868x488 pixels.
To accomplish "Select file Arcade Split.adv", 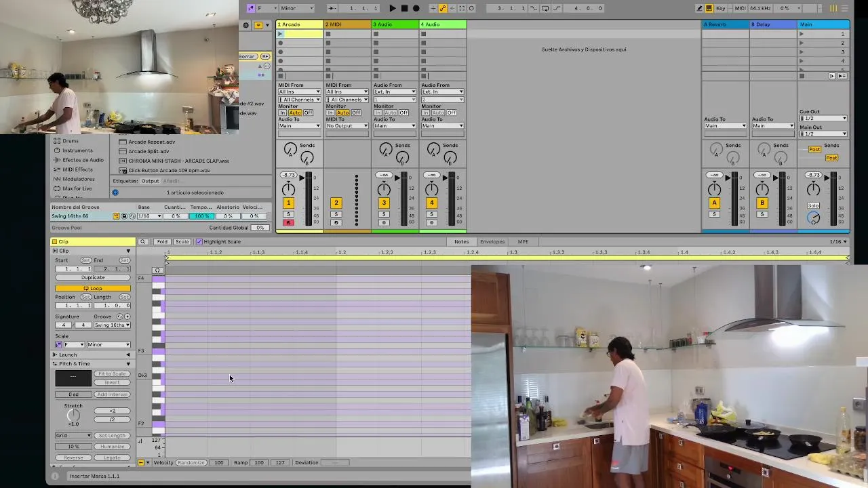I will (x=149, y=152).
